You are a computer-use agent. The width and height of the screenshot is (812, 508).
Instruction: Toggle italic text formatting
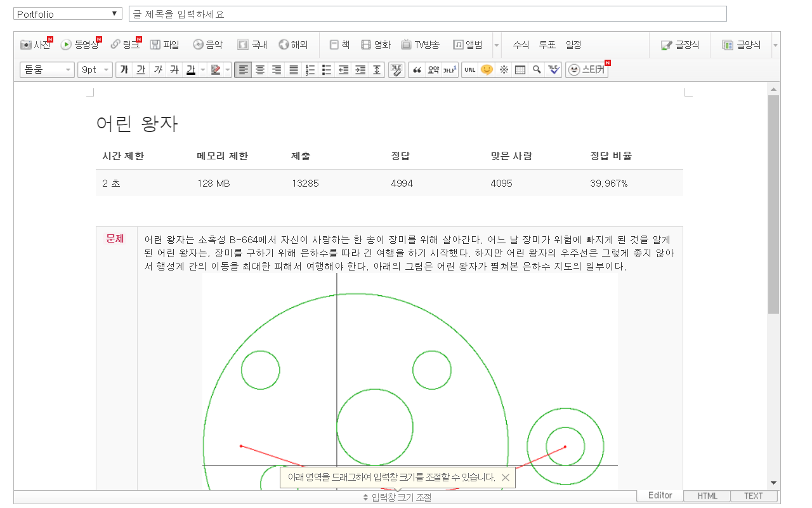(x=157, y=70)
